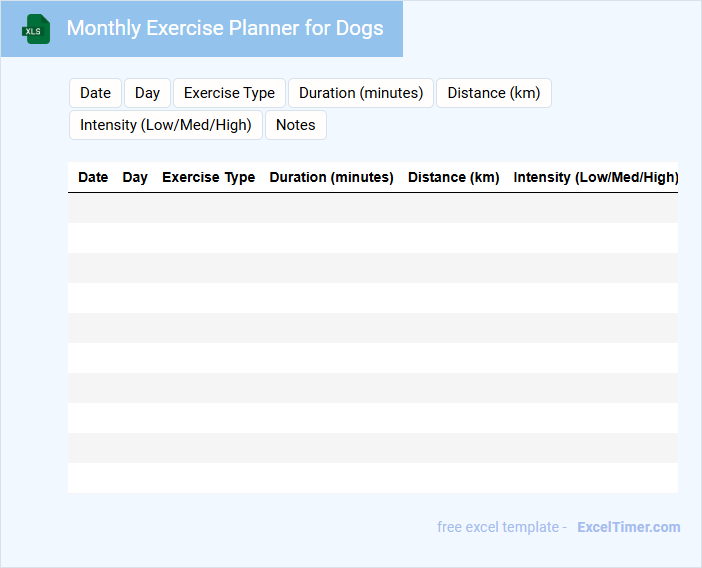The height and width of the screenshot is (568, 702).
Task: Click the Duration (minutes) column header
Action: pyautogui.click(x=331, y=177)
